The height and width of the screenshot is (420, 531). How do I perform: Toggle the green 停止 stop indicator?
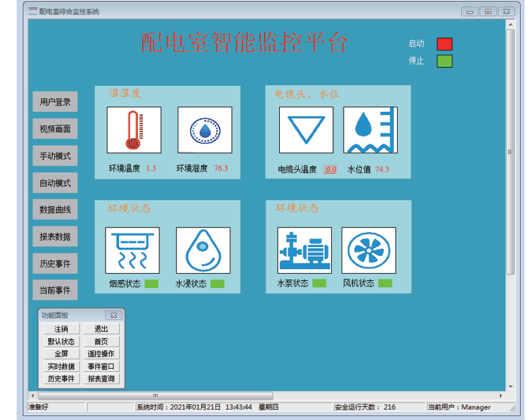[444, 61]
